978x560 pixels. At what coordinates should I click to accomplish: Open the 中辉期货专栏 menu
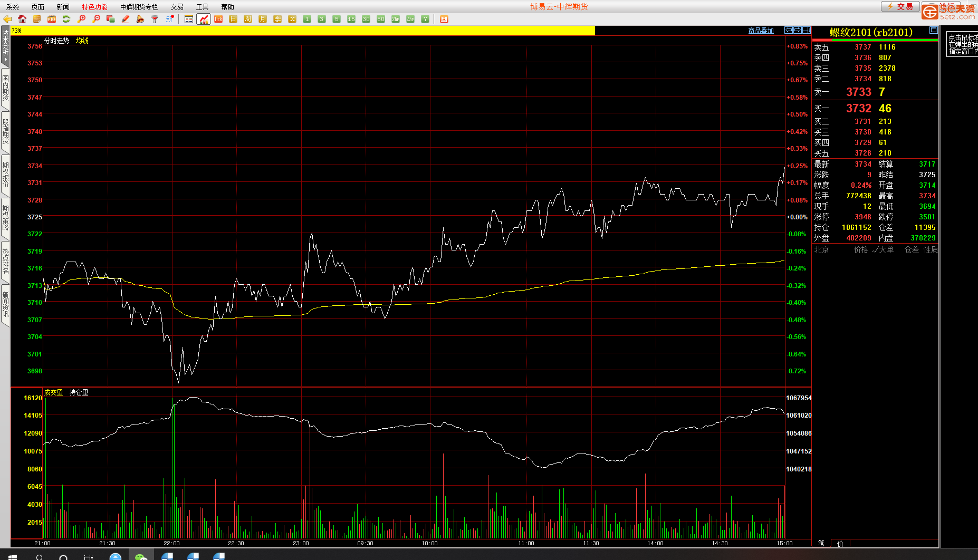pyautogui.click(x=139, y=7)
